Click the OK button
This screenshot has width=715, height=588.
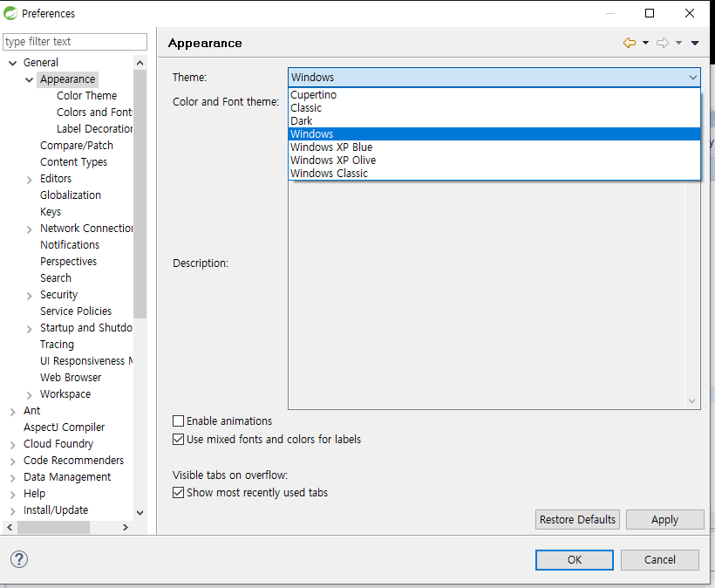[x=574, y=560]
